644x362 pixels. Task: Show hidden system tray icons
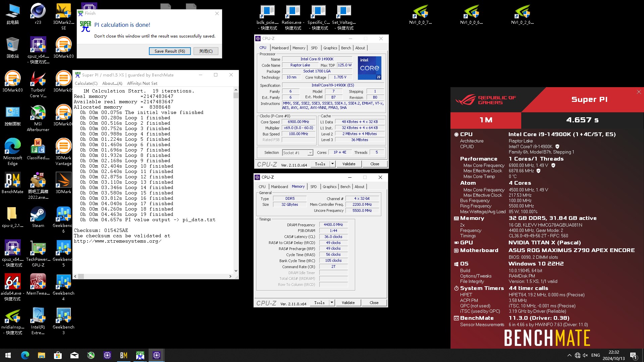[x=569, y=355]
